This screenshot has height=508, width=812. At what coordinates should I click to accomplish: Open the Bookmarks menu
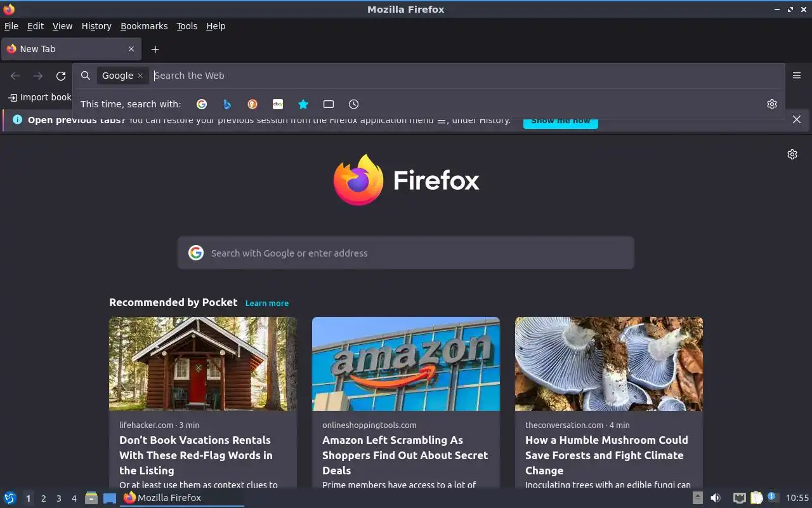(x=144, y=26)
